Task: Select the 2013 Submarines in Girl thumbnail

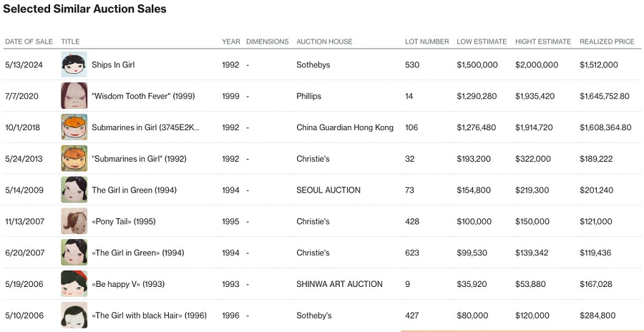Action: pyautogui.click(x=74, y=158)
